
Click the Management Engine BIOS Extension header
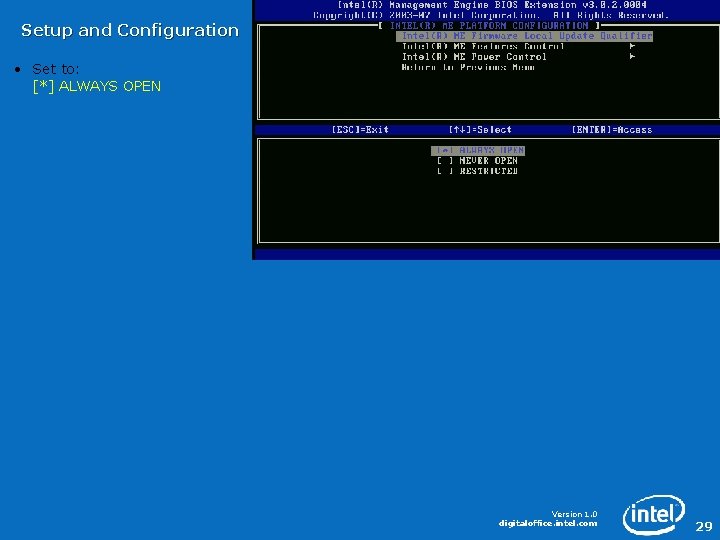coord(492,5)
